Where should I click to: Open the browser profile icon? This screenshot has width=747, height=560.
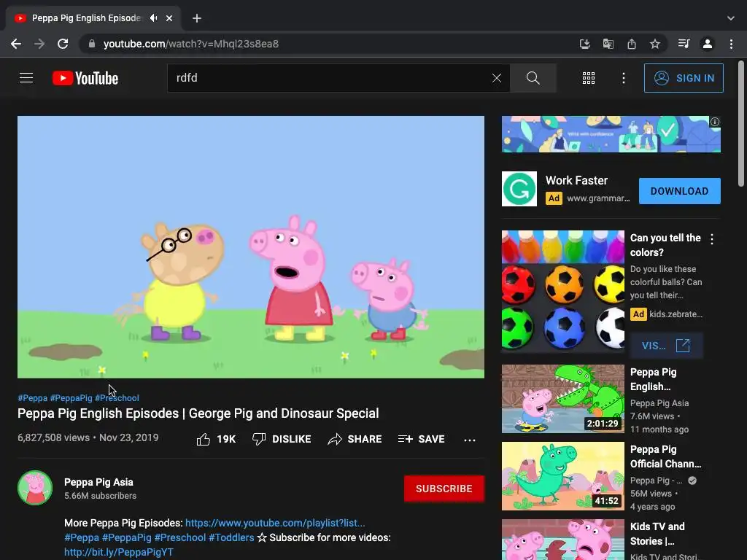click(x=708, y=44)
